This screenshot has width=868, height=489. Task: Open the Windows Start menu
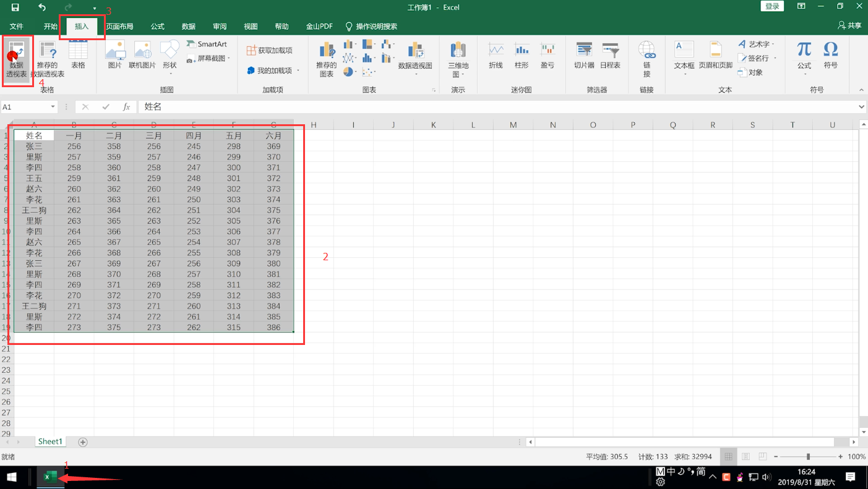pyautogui.click(x=12, y=477)
